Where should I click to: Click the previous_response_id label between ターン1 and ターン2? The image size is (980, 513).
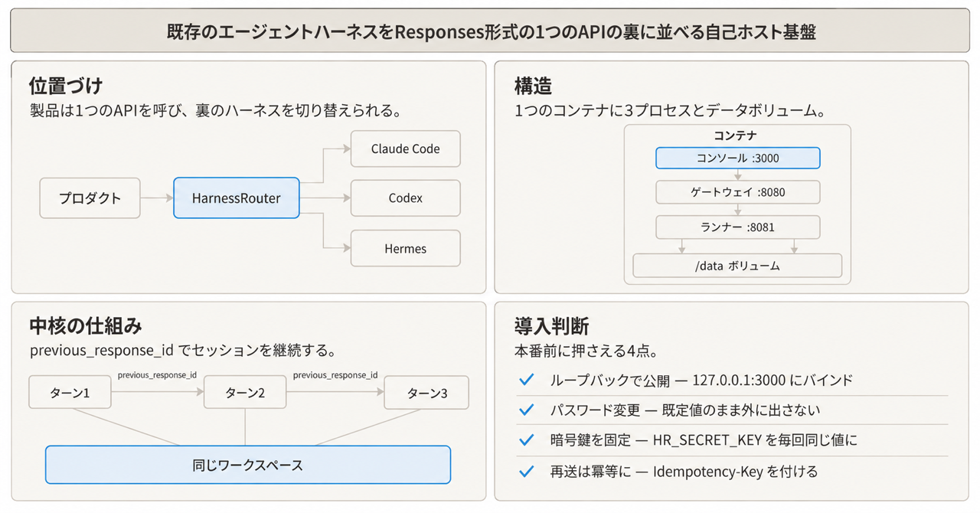coord(157,375)
